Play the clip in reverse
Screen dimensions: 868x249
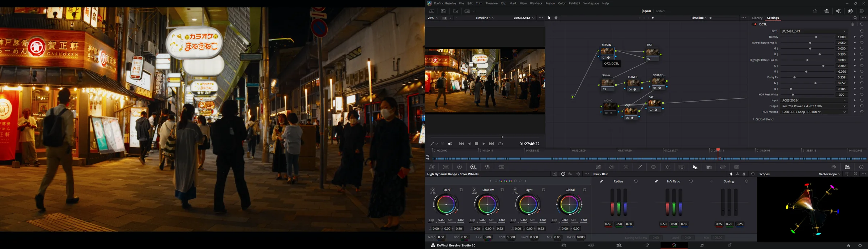469,144
